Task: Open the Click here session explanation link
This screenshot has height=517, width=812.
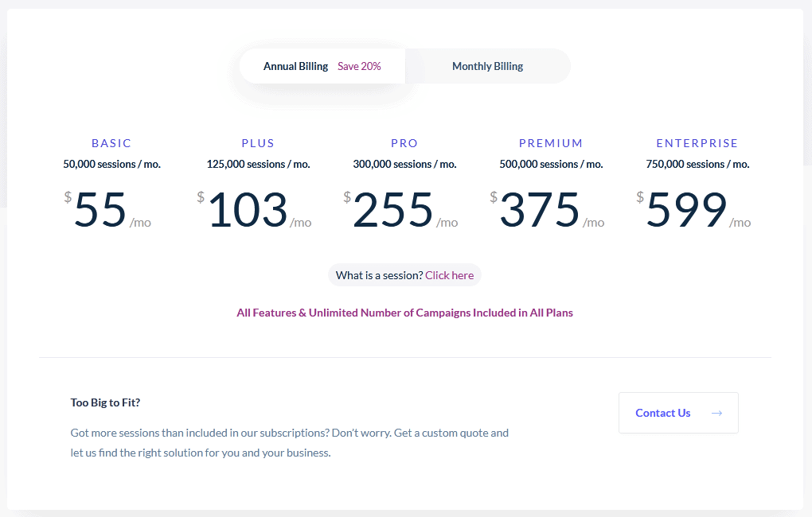Action: click(449, 274)
